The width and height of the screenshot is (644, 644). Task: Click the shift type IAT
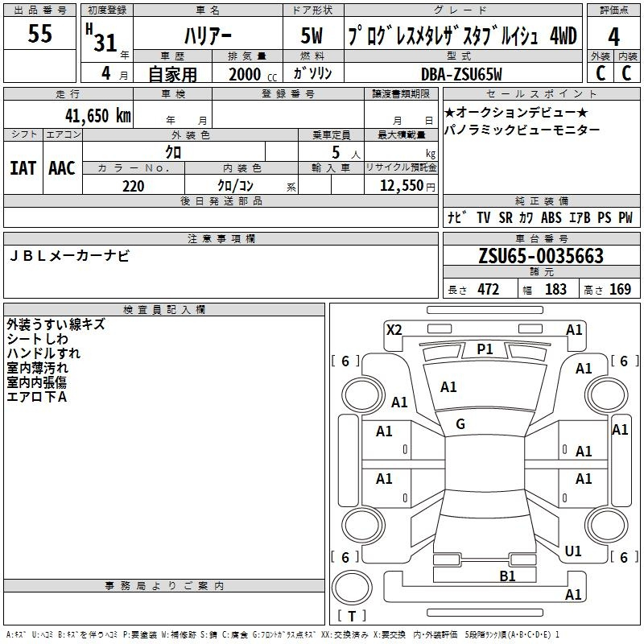pyautogui.click(x=23, y=168)
